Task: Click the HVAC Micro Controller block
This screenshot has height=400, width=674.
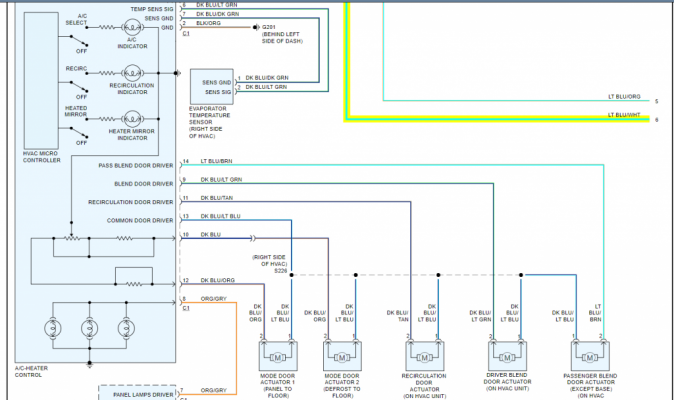Action: tap(41, 81)
